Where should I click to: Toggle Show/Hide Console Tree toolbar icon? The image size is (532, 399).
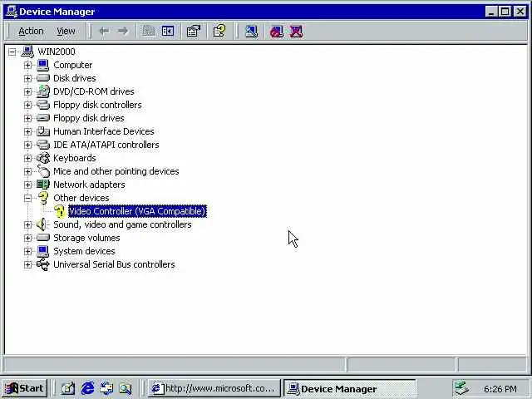(168, 32)
